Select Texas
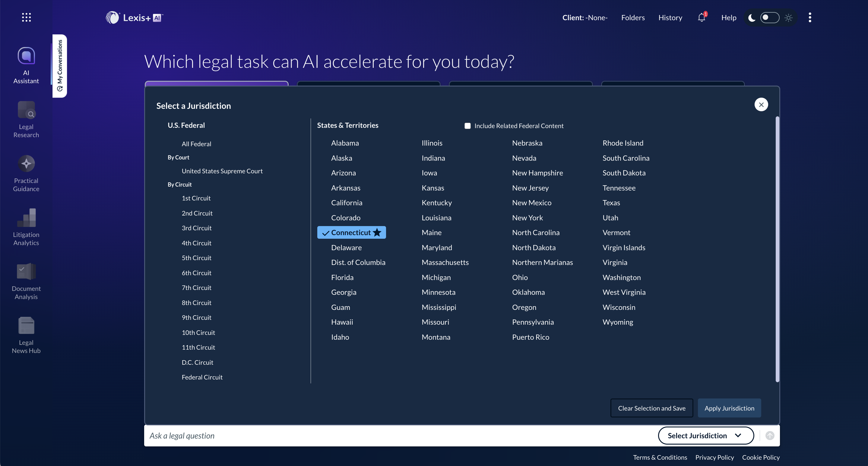Screen dimensions: 868x466 pyautogui.click(x=611, y=202)
